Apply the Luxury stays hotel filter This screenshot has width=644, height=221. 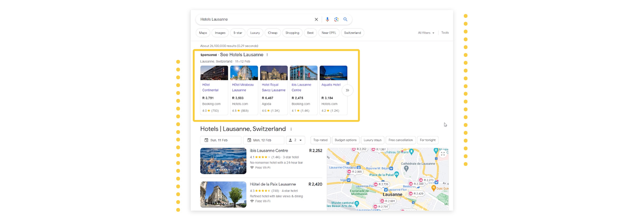(372, 140)
